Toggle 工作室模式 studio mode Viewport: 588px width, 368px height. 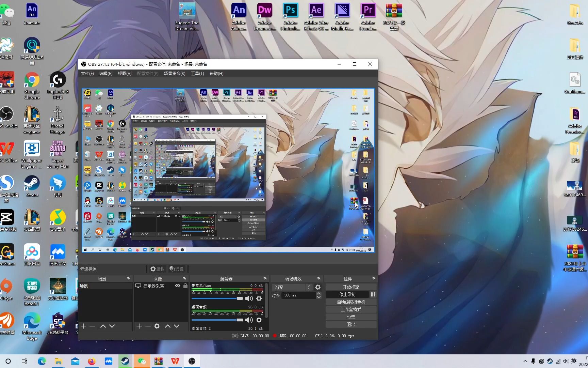(351, 309)
